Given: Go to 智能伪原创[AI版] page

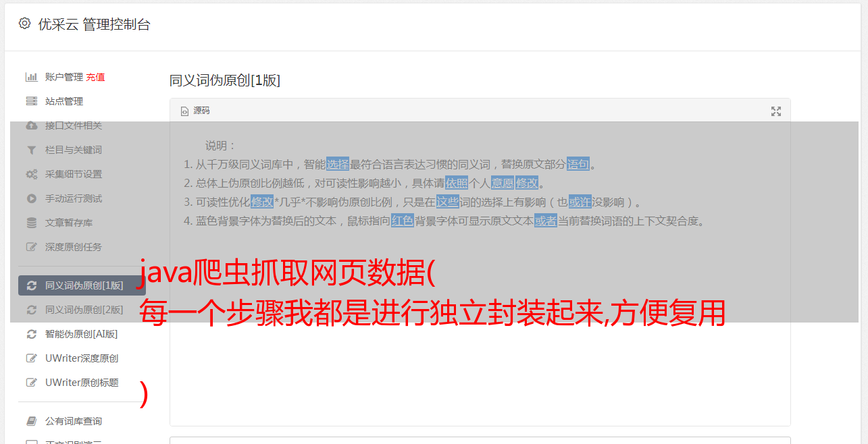Looking at the screenshot, I should pos(82,334).
